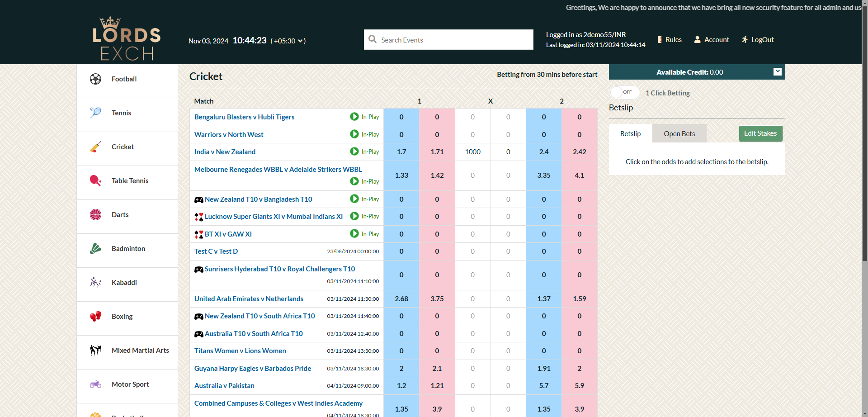Viewport: 868px width, 417px height.
Task: Open India v New Zealand match link
Action: click(225, 152)
